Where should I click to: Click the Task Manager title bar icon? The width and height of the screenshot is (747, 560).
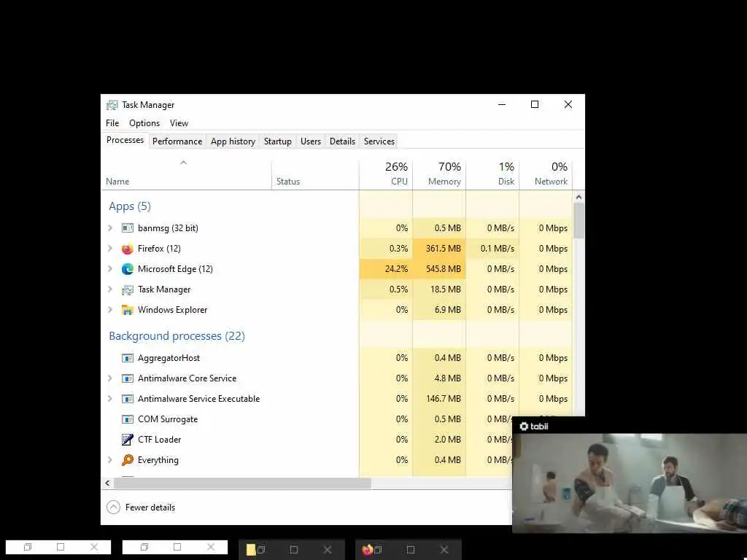pyautogui.click(x=112, y=105)
